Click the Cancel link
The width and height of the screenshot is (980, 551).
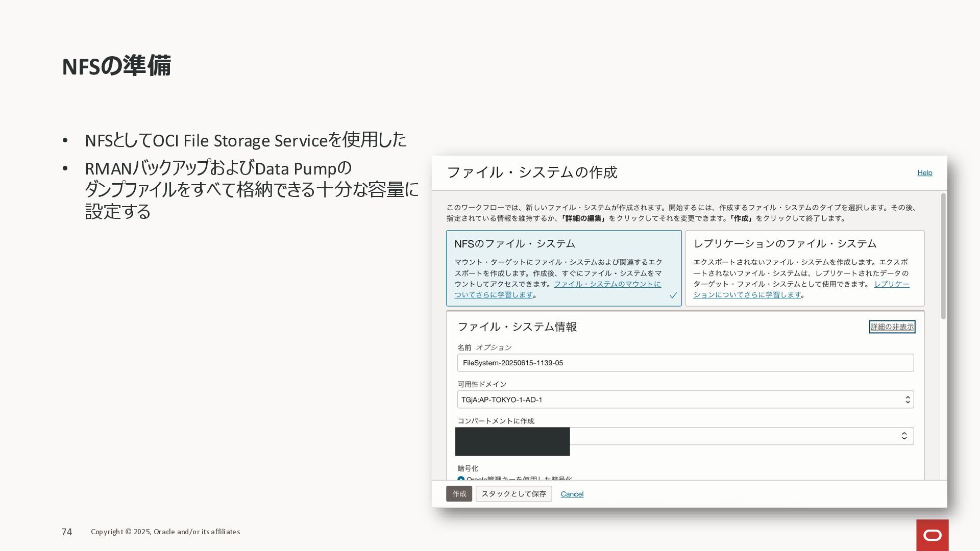pos(572,494)
